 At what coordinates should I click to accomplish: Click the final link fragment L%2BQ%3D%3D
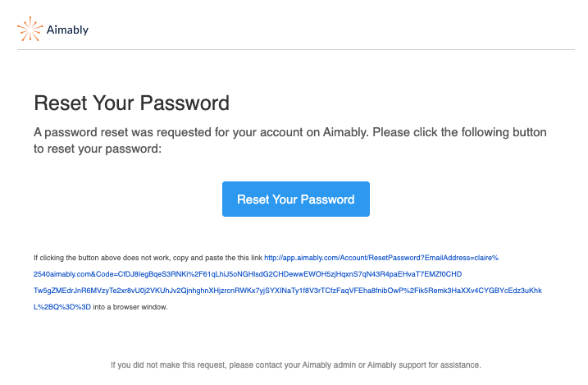(62, 307)
